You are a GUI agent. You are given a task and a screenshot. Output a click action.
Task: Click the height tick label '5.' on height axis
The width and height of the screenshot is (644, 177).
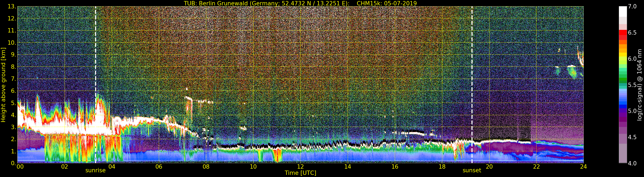click(x=13, y=103)
